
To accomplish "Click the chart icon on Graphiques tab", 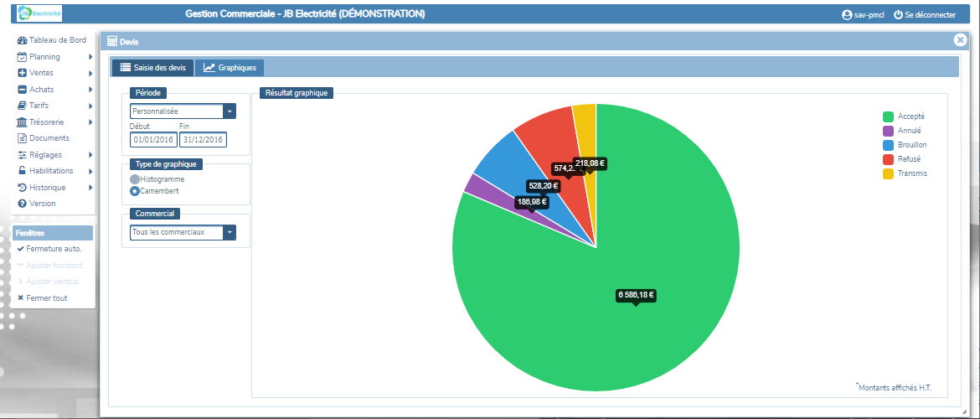I will tap(209, 67).
